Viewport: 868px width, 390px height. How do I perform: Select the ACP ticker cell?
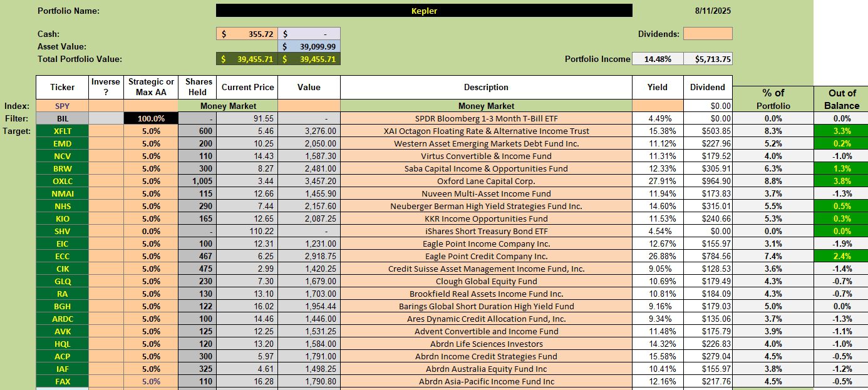pos(62,356)
